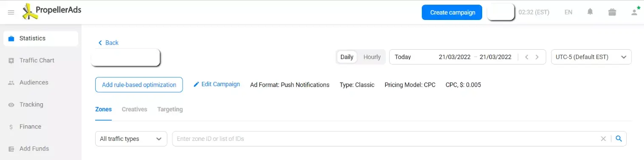This screenshot has width=644, height=160.
Task: Click the notification bell icon
Action: coord(590,12)
